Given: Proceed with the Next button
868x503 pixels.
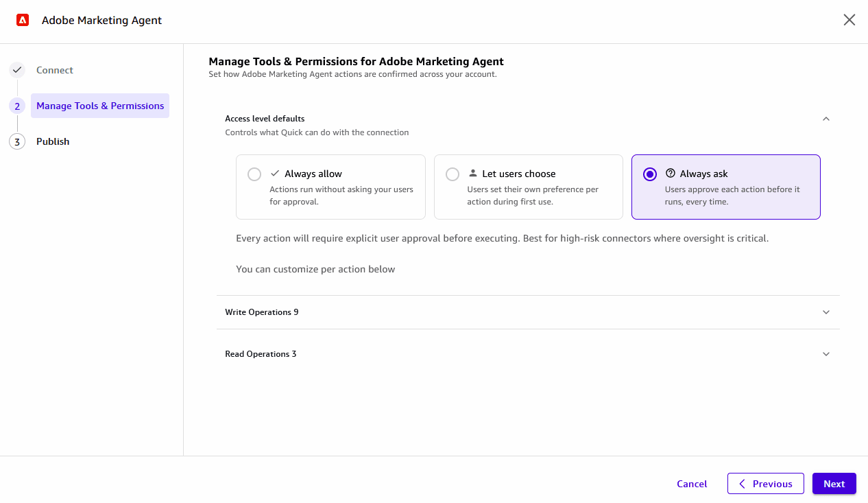Looking at the screenshot, I should pos(834,484).
